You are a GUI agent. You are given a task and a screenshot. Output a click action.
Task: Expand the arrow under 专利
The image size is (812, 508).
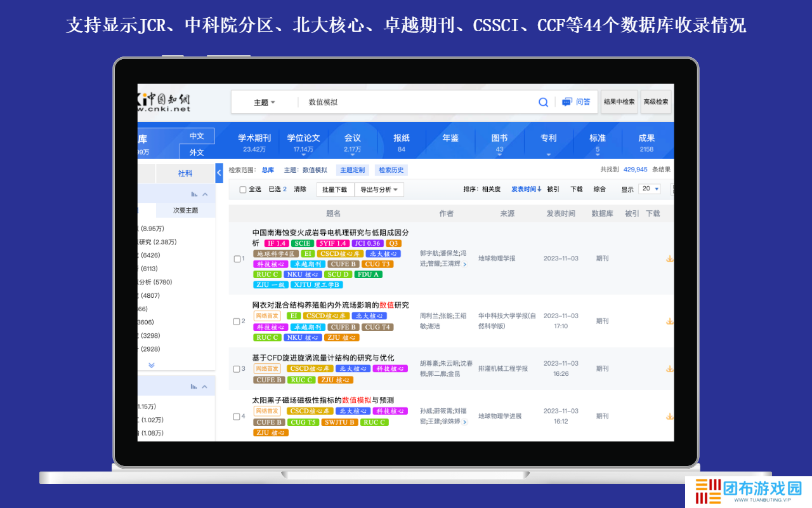(548, 154)
